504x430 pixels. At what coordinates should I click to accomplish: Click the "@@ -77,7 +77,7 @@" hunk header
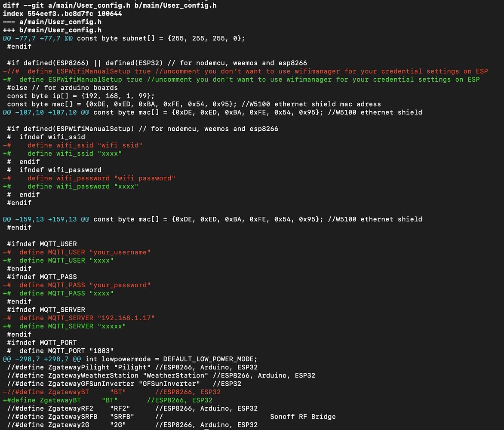36,38
